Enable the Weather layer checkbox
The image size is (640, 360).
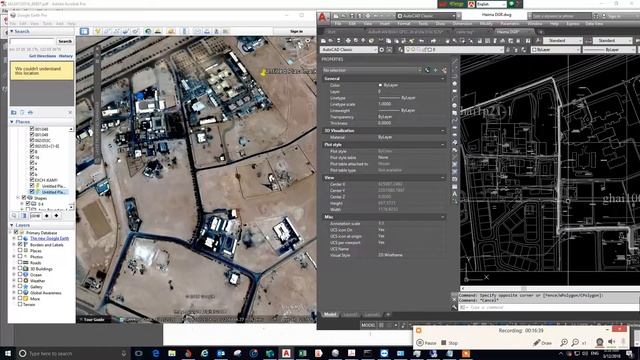tap(20, 280)
